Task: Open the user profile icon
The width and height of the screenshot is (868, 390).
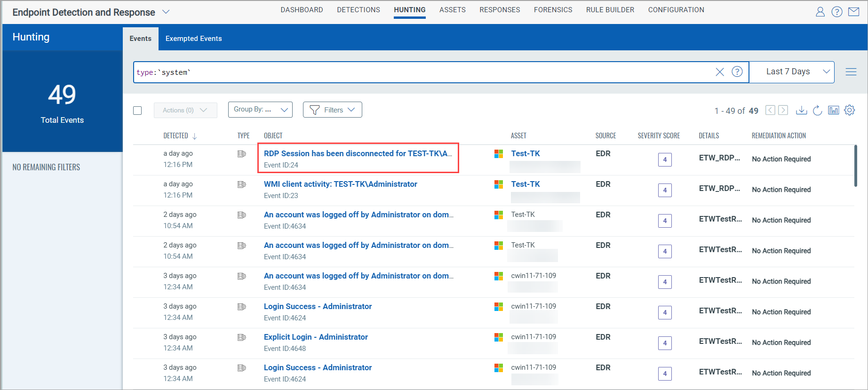Action: click(820, 12)
